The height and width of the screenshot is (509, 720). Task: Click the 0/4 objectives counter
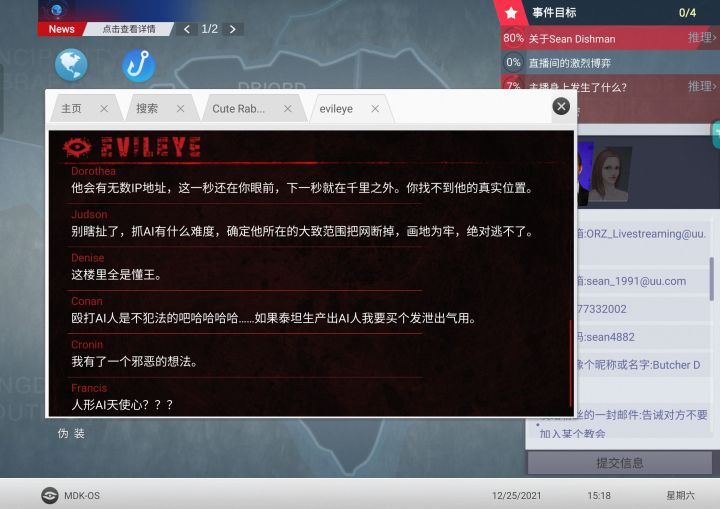coord(687,13)
